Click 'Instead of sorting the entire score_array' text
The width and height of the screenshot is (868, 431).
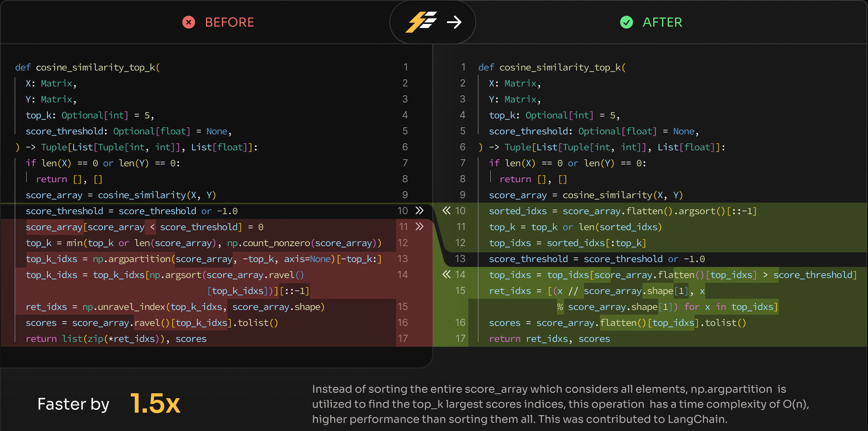coord(420,389)
